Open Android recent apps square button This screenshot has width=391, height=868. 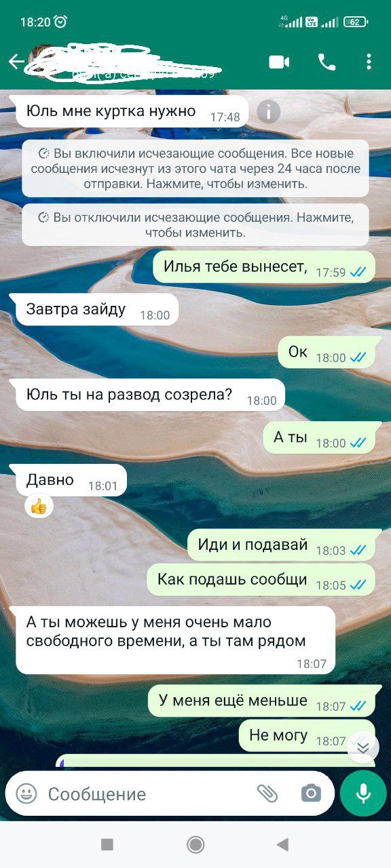click(107, 844)
